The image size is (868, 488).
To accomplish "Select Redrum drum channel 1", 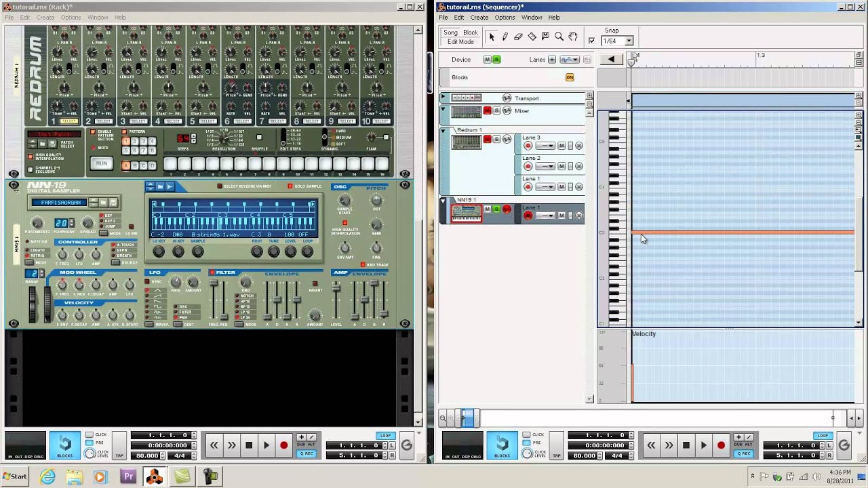I will 69,121.
